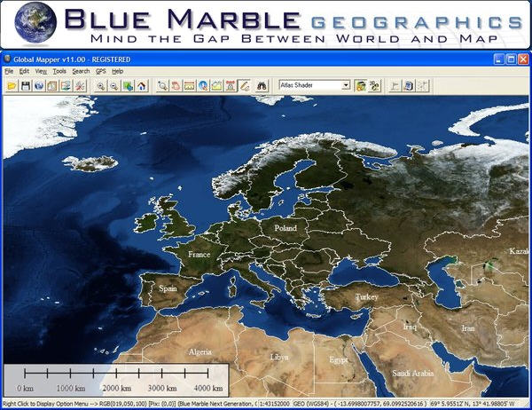Open the 3D view icon
The height and width of the screenshot is (410, 532).
click(x=374, y=85)
